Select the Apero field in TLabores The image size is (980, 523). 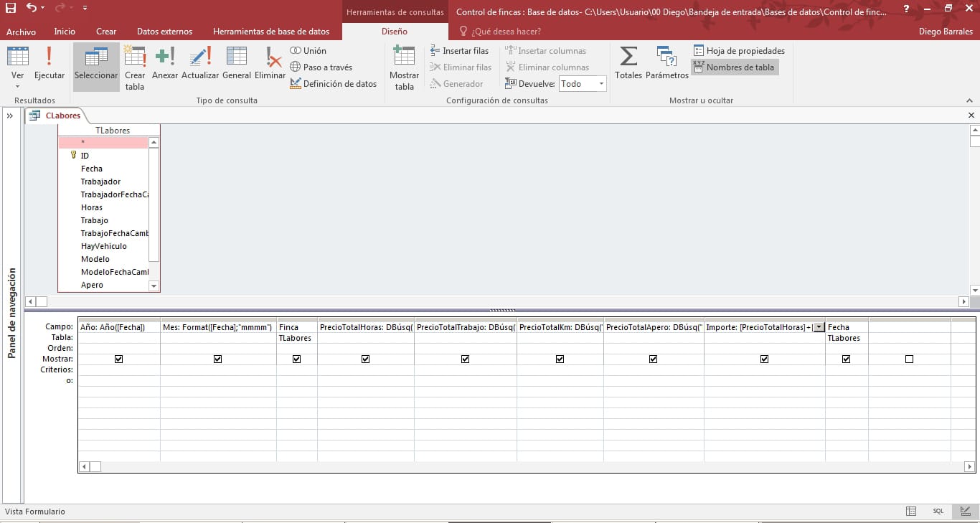coord(92,285)
